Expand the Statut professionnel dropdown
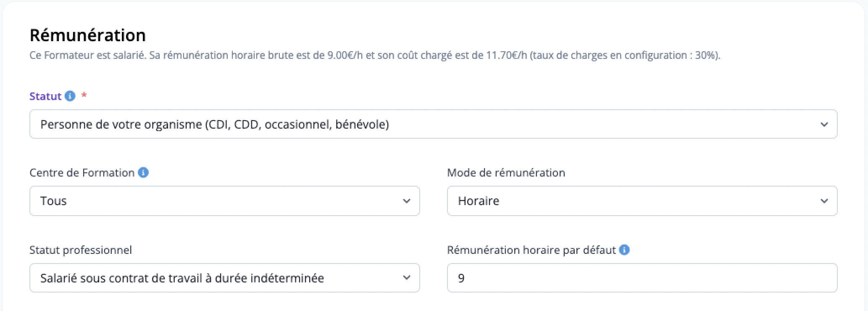This screenshot has height=311, width=868. point(224,278)
